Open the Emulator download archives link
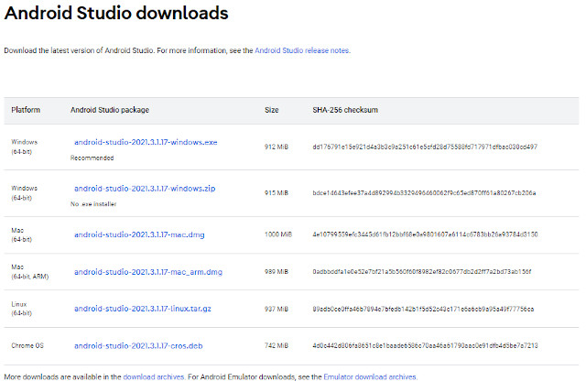586x392 pixels. (370, 377)
